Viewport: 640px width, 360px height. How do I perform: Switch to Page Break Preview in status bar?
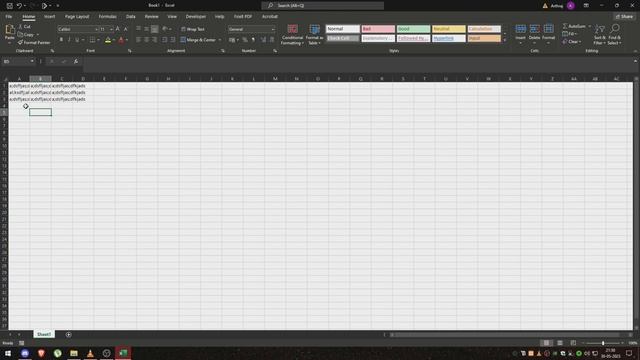[x=573, y=343]
